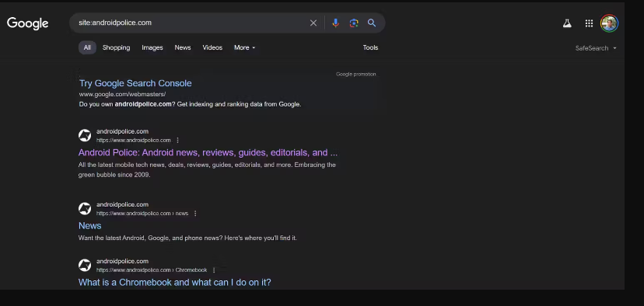This screenshot has height=306, width=644.
Task: Click the 'Embracing the green bubble' snippet text
Action: click(207, 170)
